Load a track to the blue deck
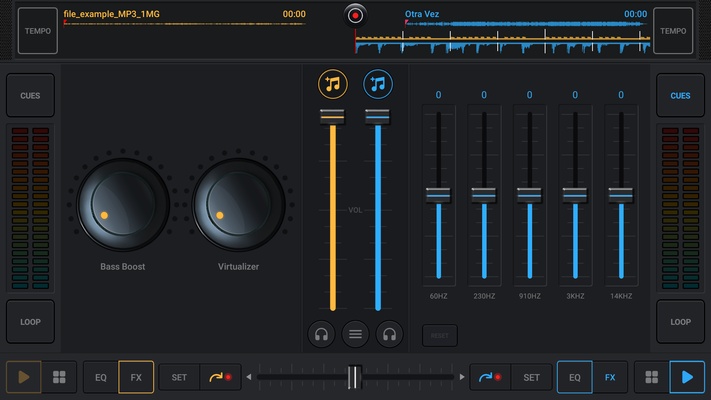 [378, 84]
